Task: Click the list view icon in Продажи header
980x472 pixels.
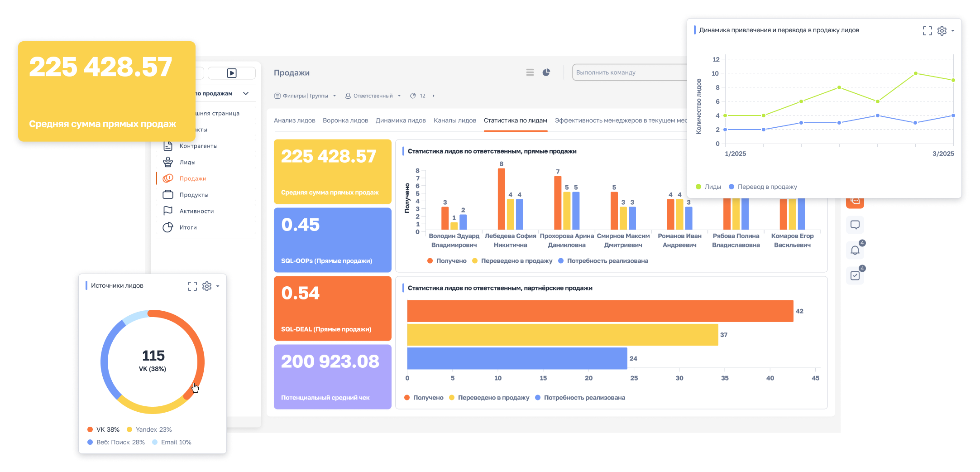Action: click(x=530, y=72)
